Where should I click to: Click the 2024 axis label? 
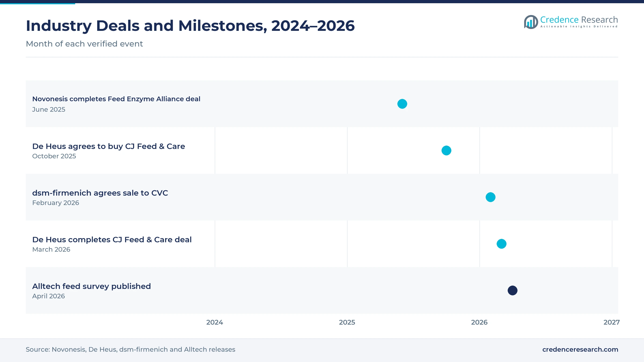pyautogui.click(x=215, y=322)
